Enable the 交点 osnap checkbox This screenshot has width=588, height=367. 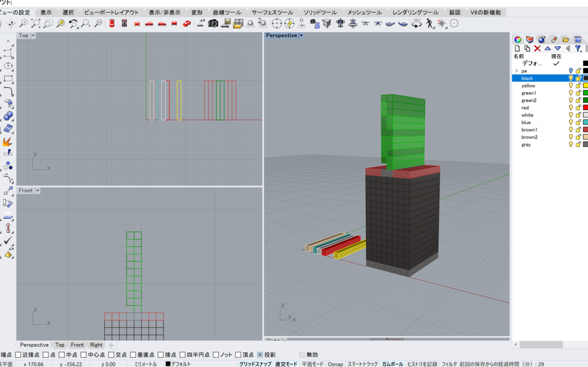pos(111,354)
